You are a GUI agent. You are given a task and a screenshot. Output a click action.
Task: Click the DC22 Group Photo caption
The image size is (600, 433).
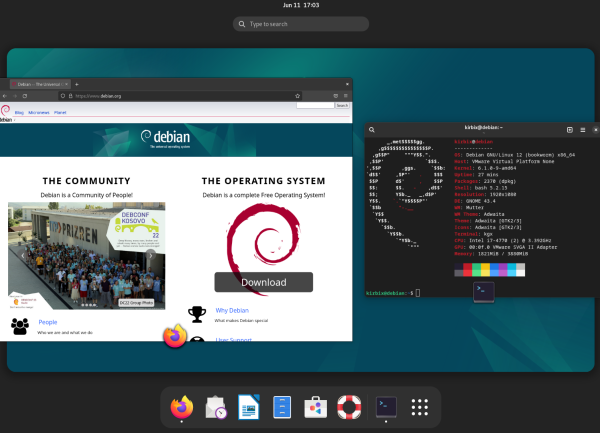[x=136, y=303]
